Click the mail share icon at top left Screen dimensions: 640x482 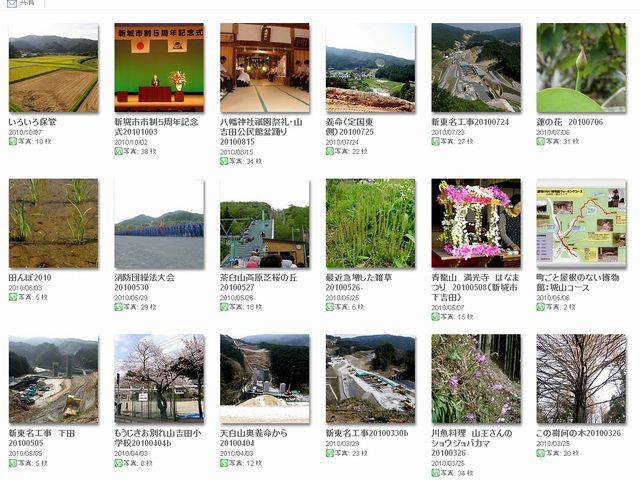point(12,4)
